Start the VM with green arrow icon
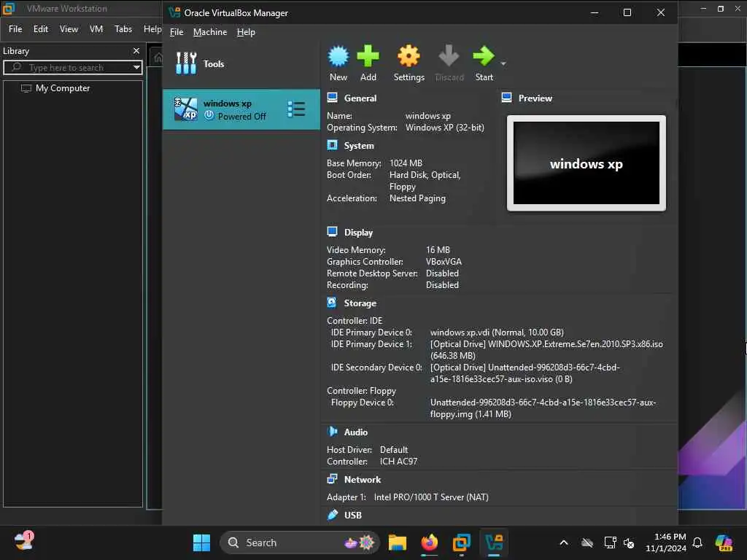 484,56
